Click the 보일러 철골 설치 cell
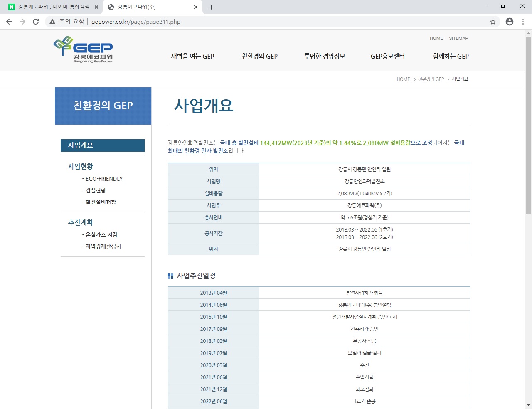 coord(365,353)
